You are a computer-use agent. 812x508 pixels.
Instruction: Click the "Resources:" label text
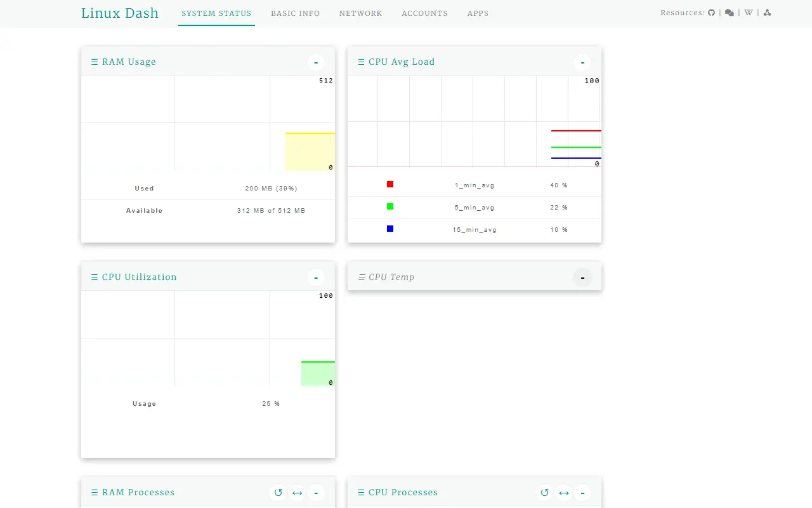(x=683, y=13)
